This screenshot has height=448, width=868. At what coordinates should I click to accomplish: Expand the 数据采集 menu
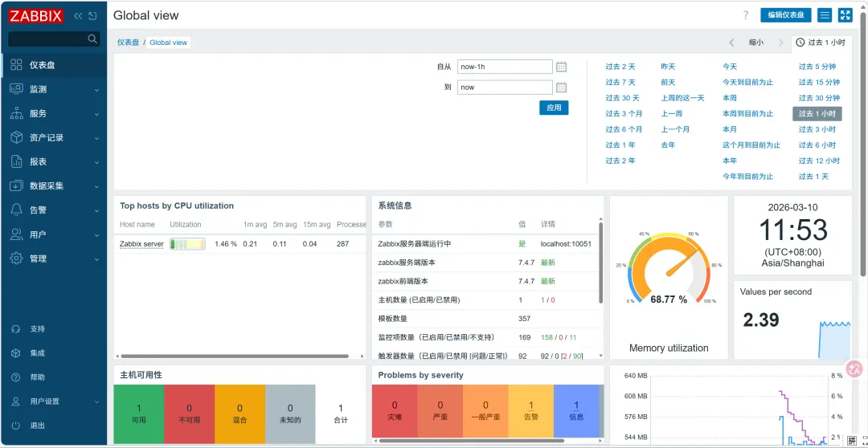coord(54,185)
